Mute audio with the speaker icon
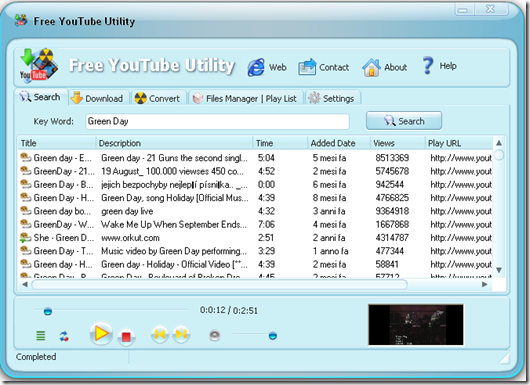 click(215, 335)
